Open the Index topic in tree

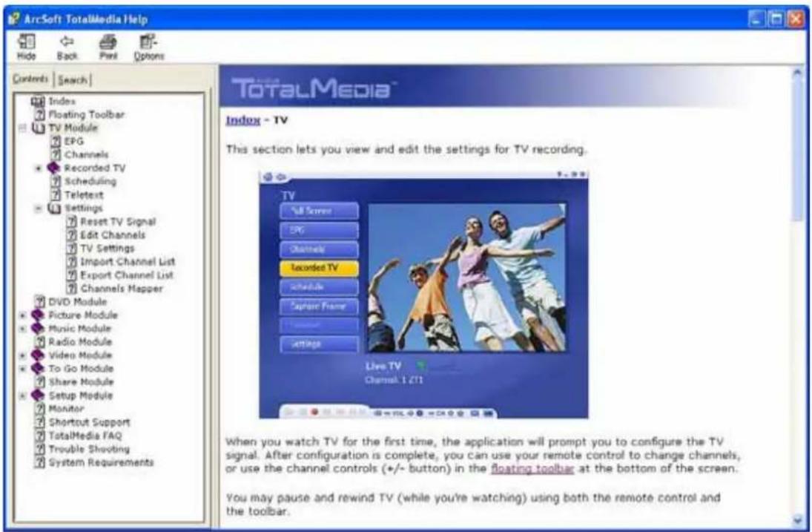click(62, 101)
